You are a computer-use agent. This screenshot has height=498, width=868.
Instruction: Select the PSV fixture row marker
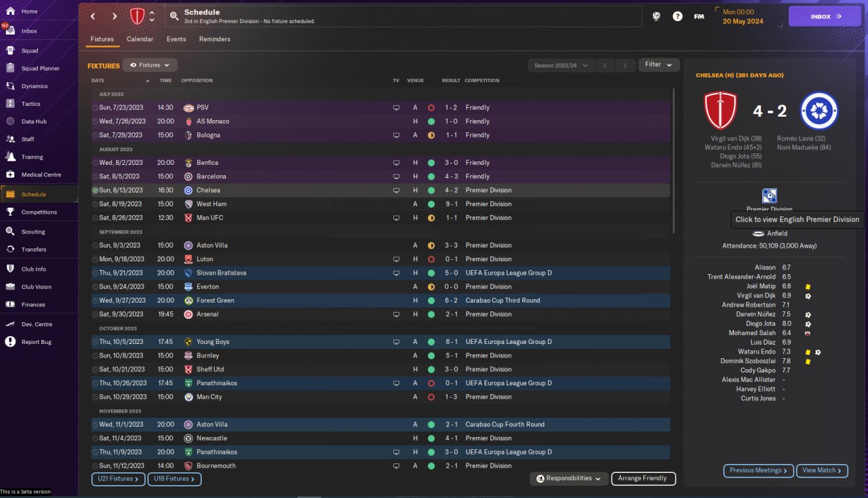(95, 108)
